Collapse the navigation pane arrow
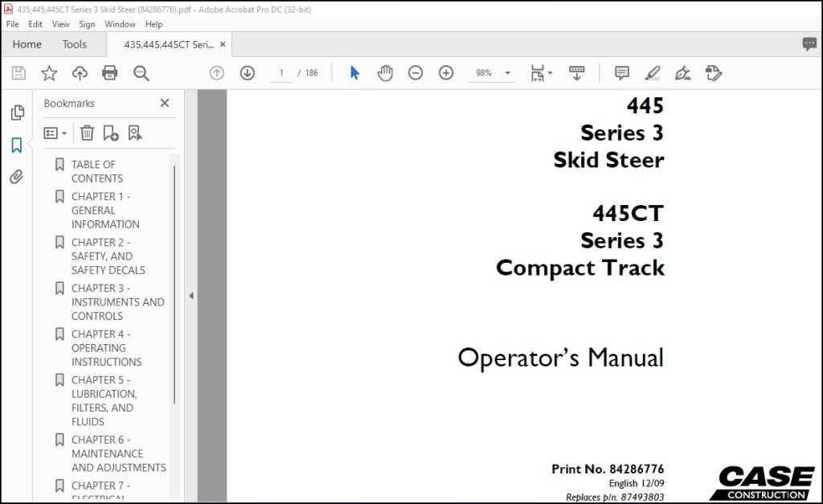The height and width of the screenshot is (504, 823). [191, 296]
